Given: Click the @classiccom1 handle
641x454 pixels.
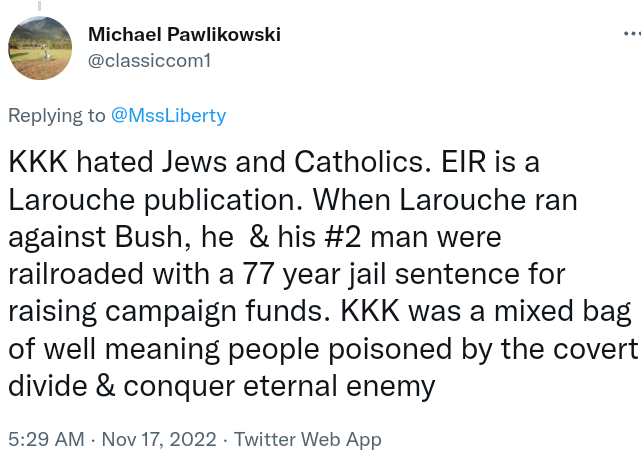Looking at the screenshot, I should (148, 59).
